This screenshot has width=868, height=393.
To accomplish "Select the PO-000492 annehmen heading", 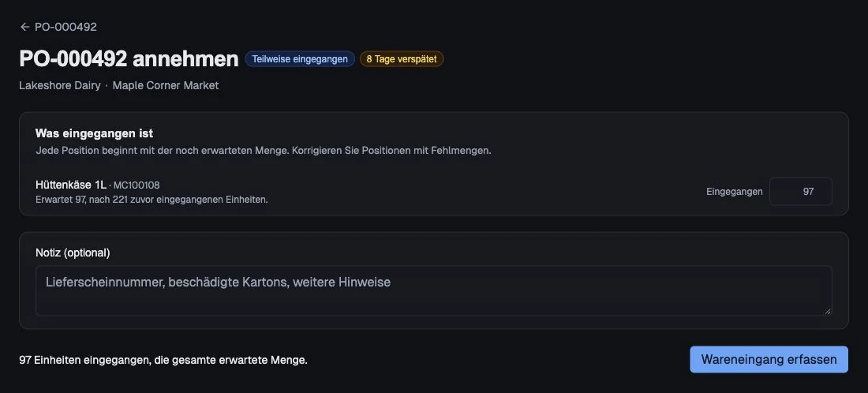I will coord(129,58).
